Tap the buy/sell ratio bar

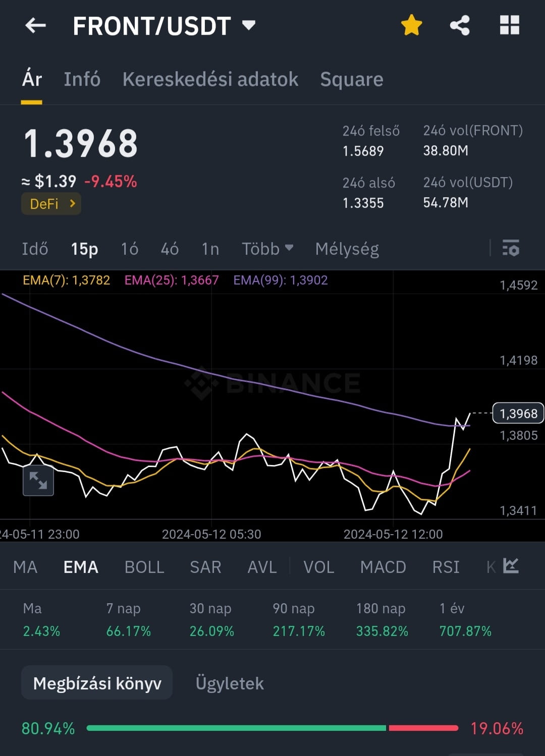tap(272, 728)
